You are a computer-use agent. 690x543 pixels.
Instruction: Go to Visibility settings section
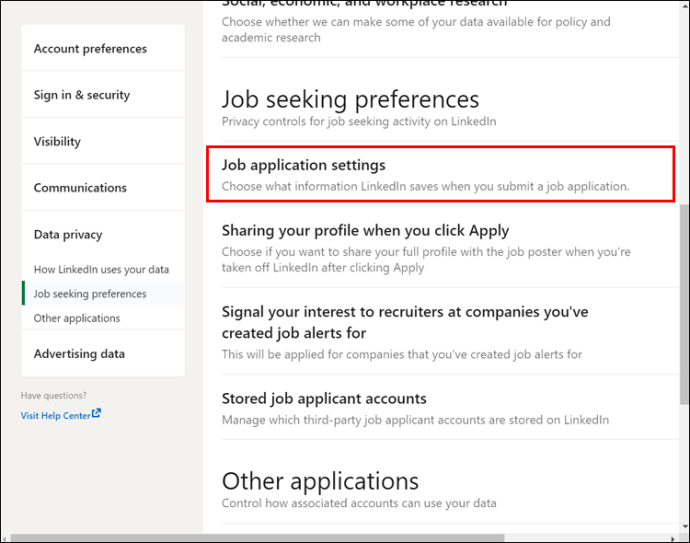click(x=57, y=142)
